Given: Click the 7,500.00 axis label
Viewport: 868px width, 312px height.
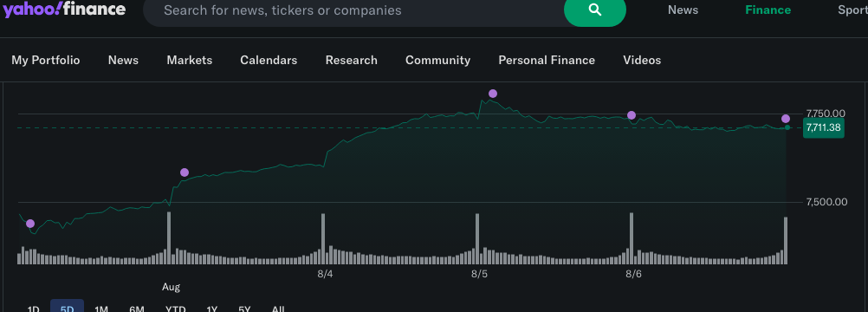Looking at the screenshot, I should click(826, 202).
